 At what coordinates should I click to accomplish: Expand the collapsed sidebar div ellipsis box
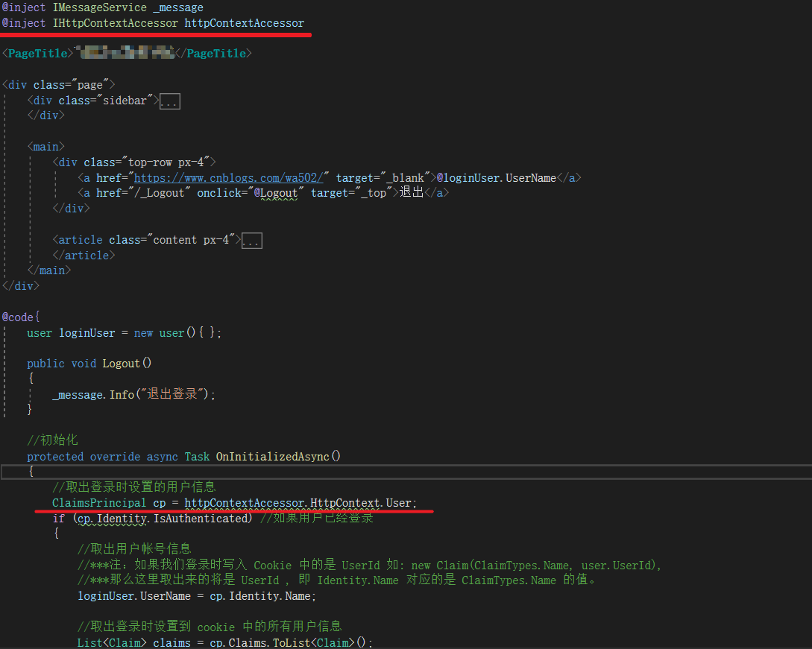tap(169, 101)
